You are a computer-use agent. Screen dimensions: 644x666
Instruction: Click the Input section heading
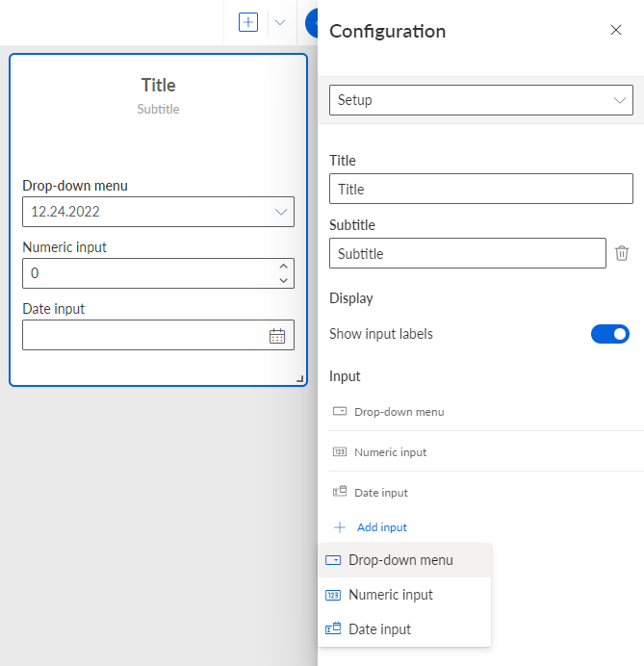pyautogui.click(x=345, y=376)
